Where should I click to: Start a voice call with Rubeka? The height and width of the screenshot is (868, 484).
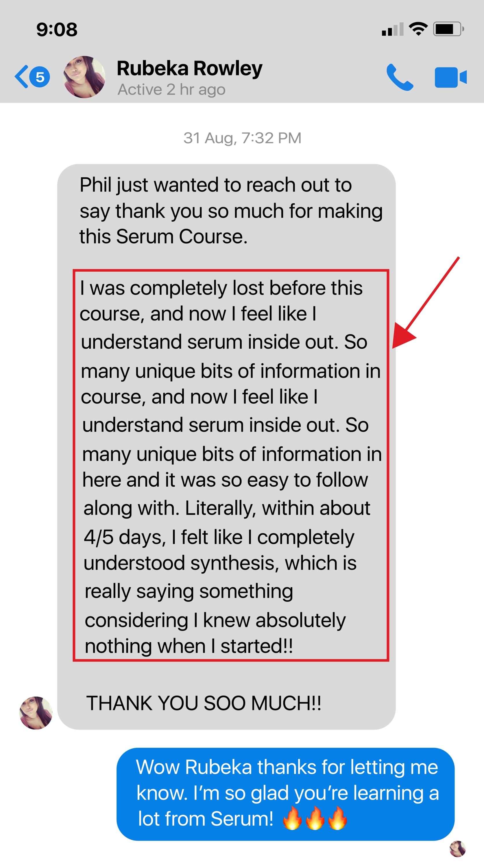[400, 77]
